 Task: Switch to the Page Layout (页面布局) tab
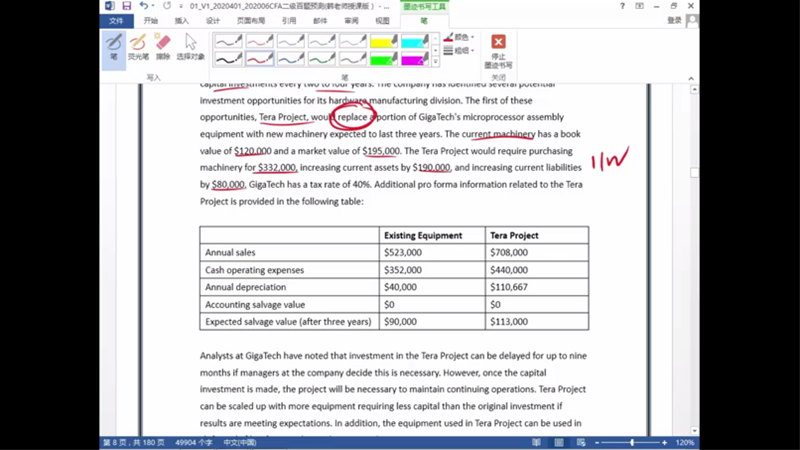coord(251,21)
